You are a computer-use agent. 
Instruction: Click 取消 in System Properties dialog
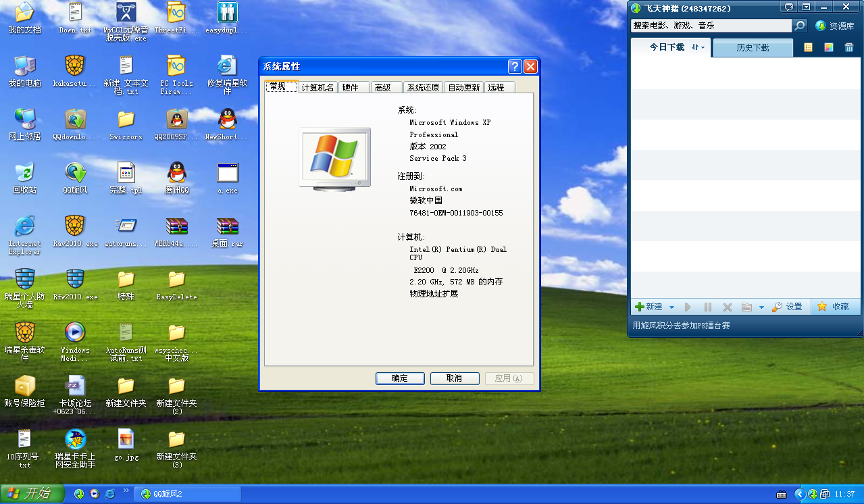(x=454, y=378)
